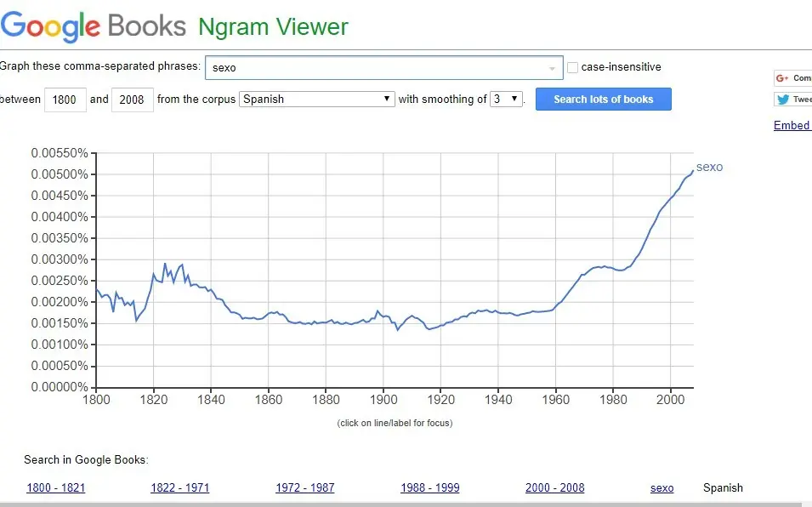The height and width of the screenshot is (507, 812).
Task: Click the Google+ share icon
Action: coord(783,77)
